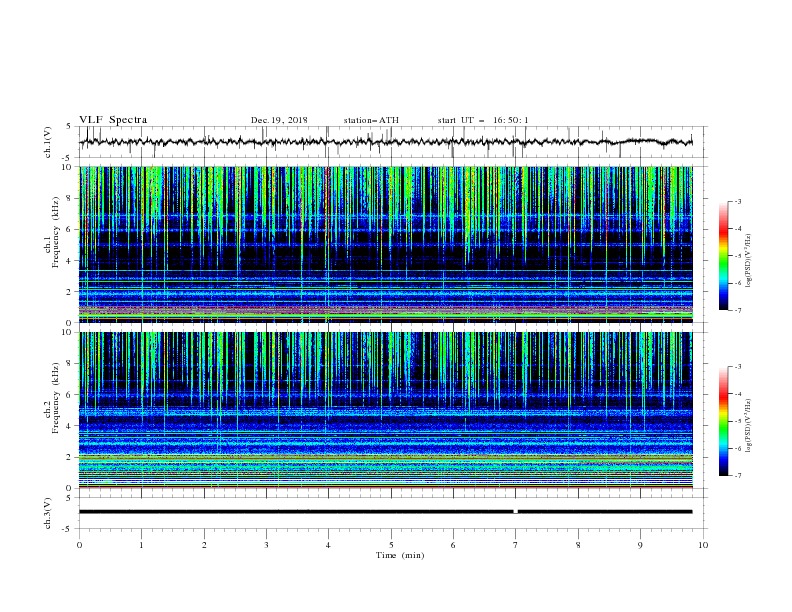Click the time axis tick label '0'

79,545
